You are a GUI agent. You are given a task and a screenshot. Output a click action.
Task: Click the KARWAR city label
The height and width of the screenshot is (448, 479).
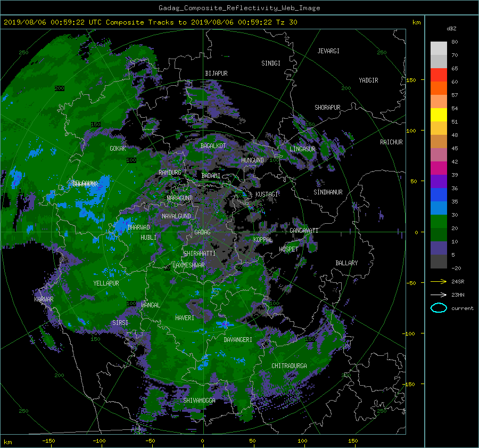[x=44, y=299]
